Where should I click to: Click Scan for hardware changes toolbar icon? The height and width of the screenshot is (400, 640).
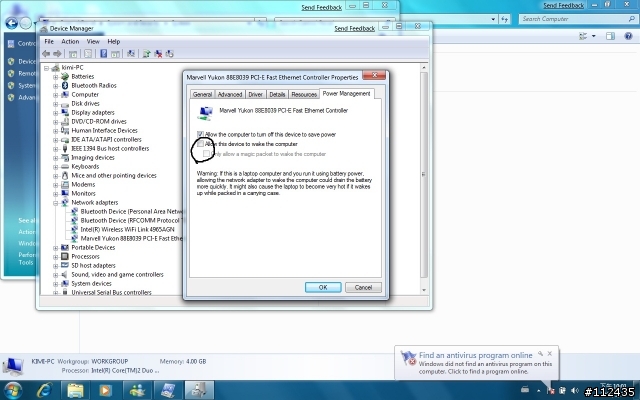coord(131,54)
